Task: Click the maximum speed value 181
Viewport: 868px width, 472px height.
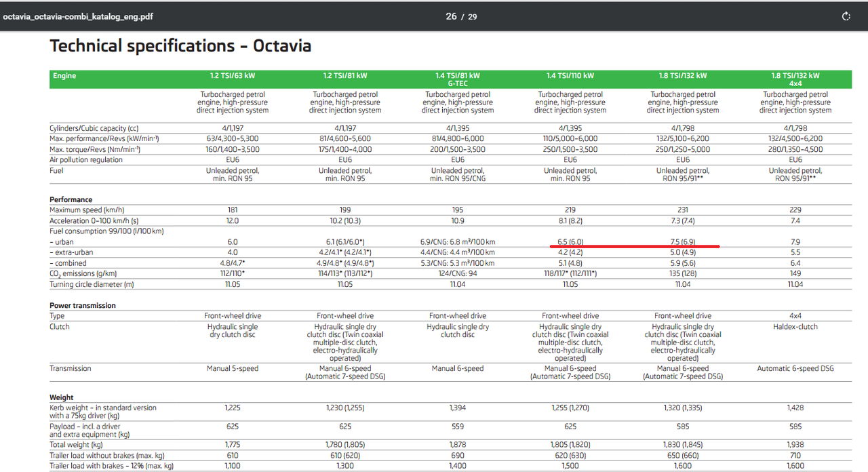Action: pos(233,210)
